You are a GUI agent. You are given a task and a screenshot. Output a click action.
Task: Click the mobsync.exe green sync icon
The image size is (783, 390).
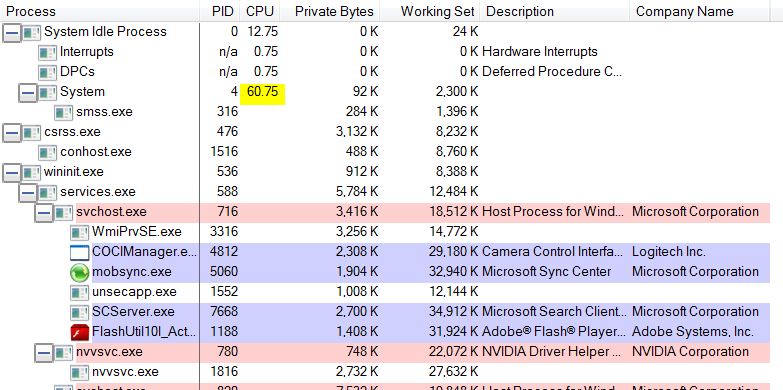pos(79,272)
